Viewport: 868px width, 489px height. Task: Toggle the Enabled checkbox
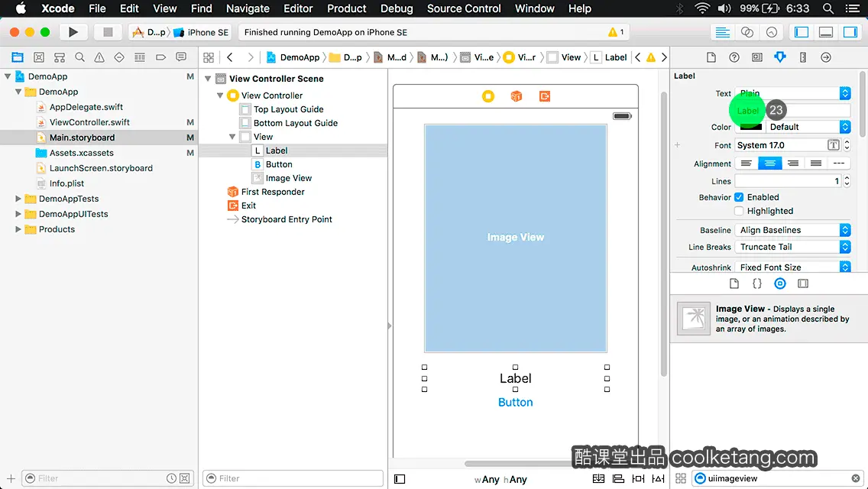click(739, 197)
